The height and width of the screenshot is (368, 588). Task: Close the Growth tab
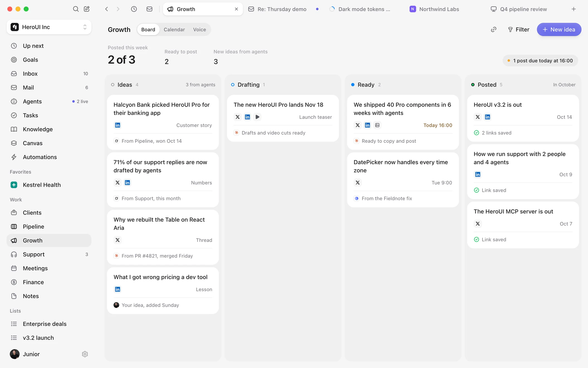(236, 9)
